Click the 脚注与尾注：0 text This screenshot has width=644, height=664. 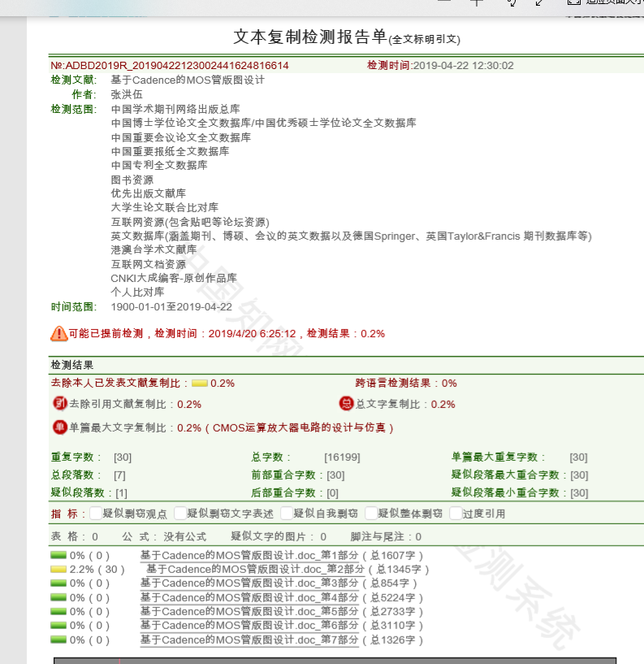coord(386,537)
